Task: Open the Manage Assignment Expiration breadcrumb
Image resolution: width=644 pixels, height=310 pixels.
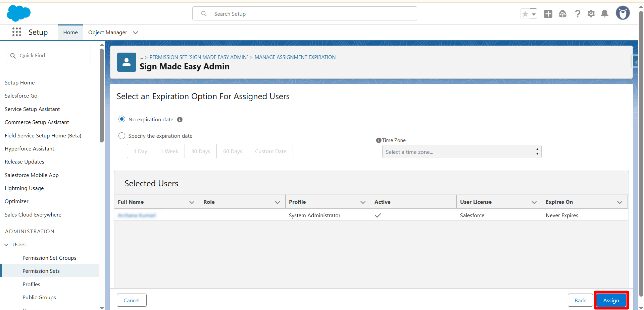Action: pyautogui.click(x=295, y=57)
